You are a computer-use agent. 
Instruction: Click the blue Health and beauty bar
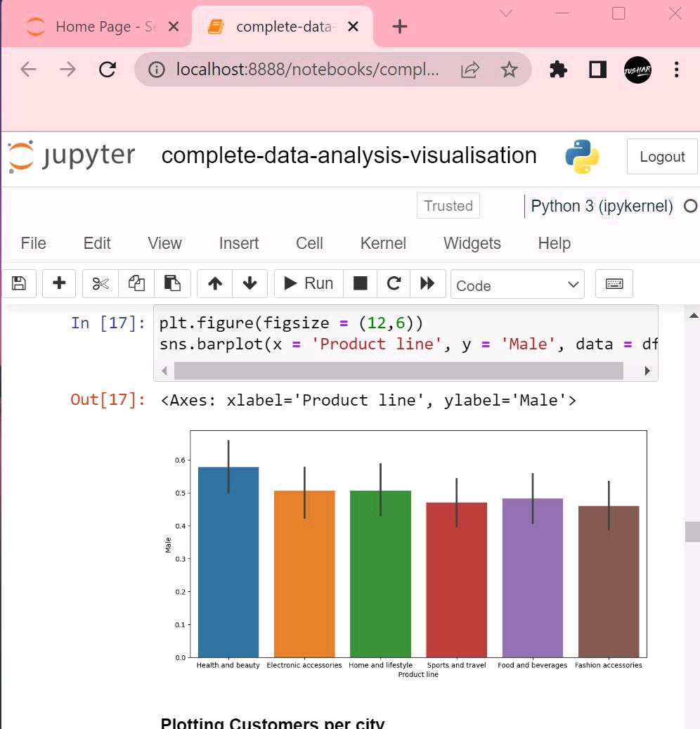tap(228, 562)
